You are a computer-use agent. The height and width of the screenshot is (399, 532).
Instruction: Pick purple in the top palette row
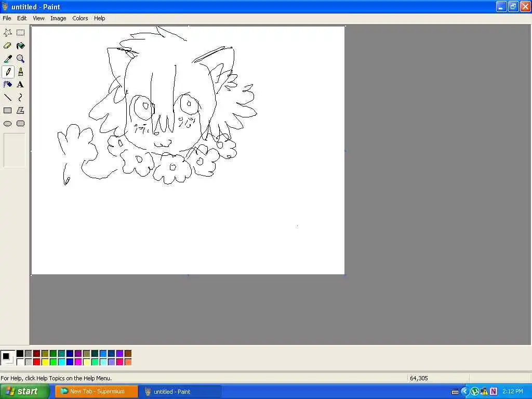pos(78,354)
